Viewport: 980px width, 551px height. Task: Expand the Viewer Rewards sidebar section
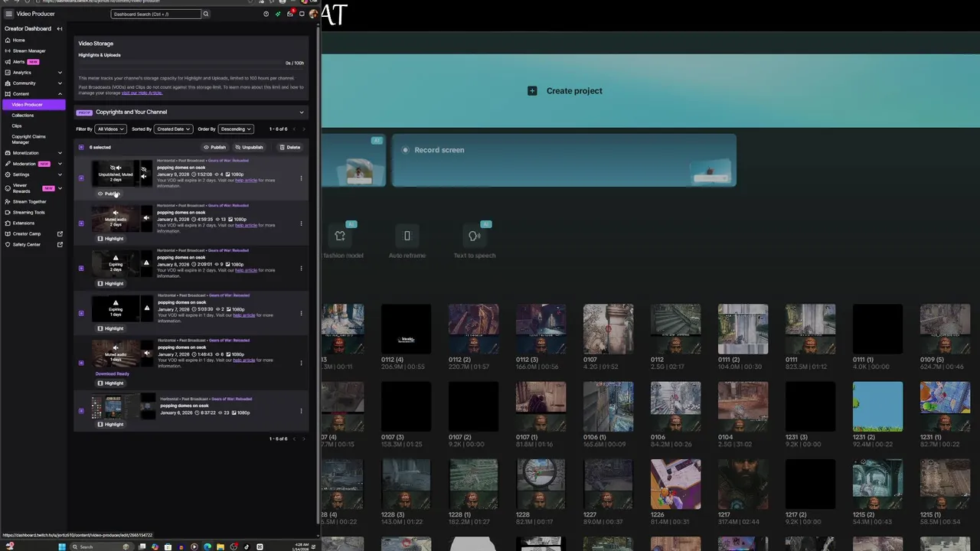click(x=33, y=187)
